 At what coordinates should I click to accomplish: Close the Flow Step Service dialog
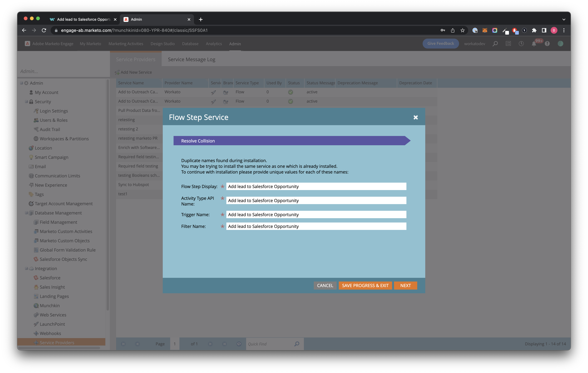coord(416,117)
